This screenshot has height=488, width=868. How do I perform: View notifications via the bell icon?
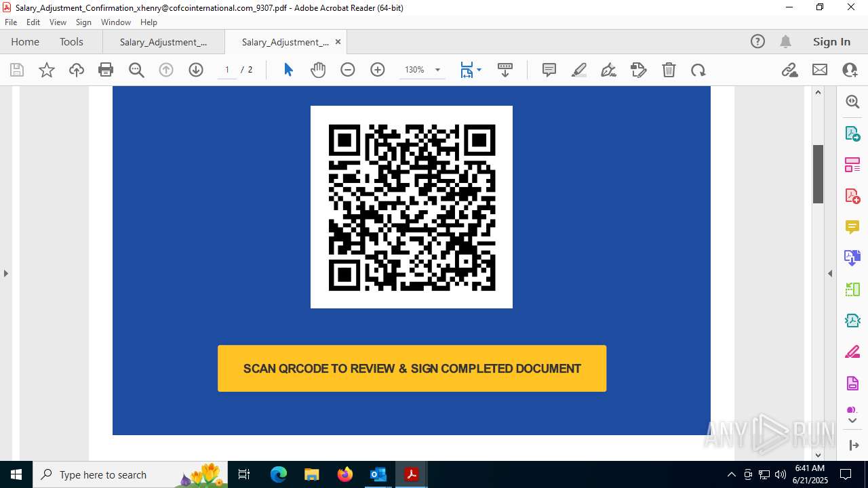point(785,41)
